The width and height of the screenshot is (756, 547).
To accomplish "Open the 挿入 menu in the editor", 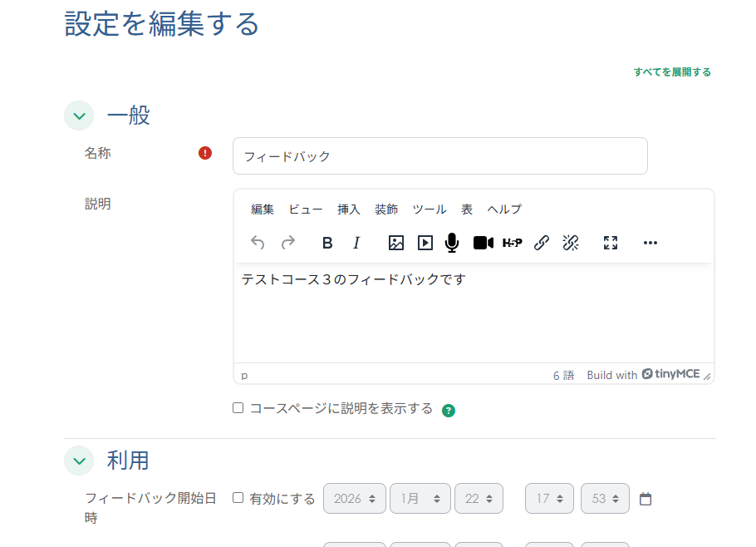I will pyautogui.click(x=348, y=209).
